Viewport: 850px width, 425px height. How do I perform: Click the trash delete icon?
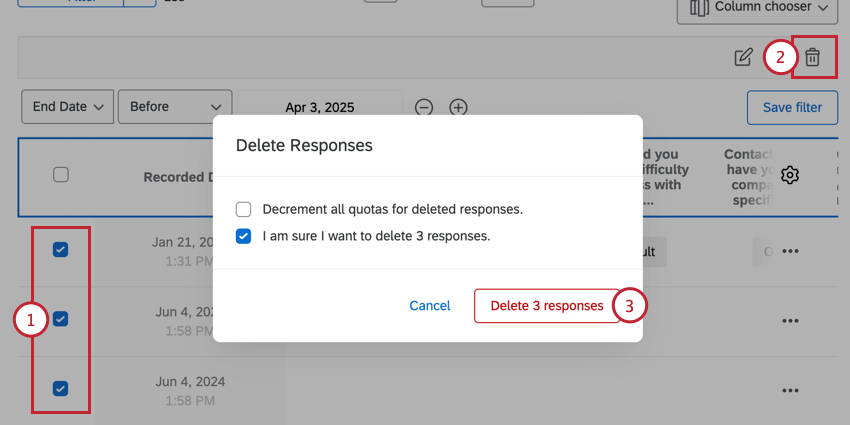pyautogui.click(x=812, y=58)
